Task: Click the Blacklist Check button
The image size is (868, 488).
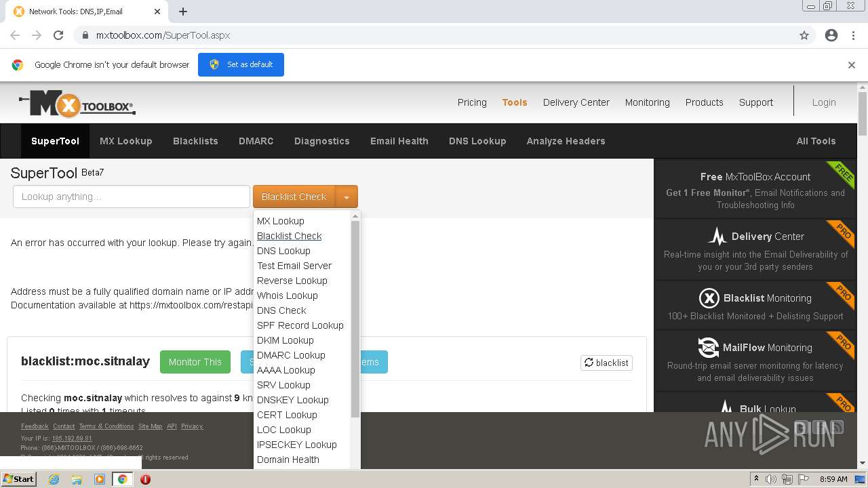Action: (x=294, y=197)
